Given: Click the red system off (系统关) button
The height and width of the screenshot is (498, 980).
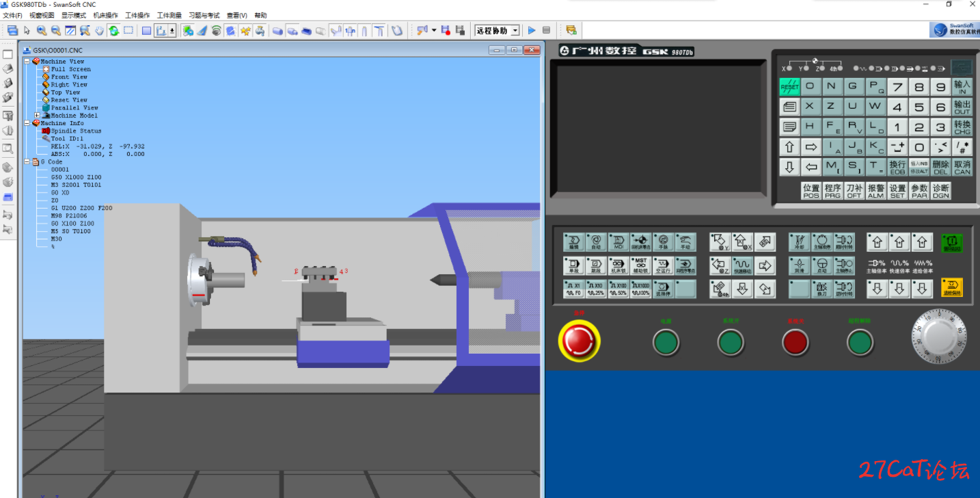Looking at the screenshot, I should coord(795,342).
